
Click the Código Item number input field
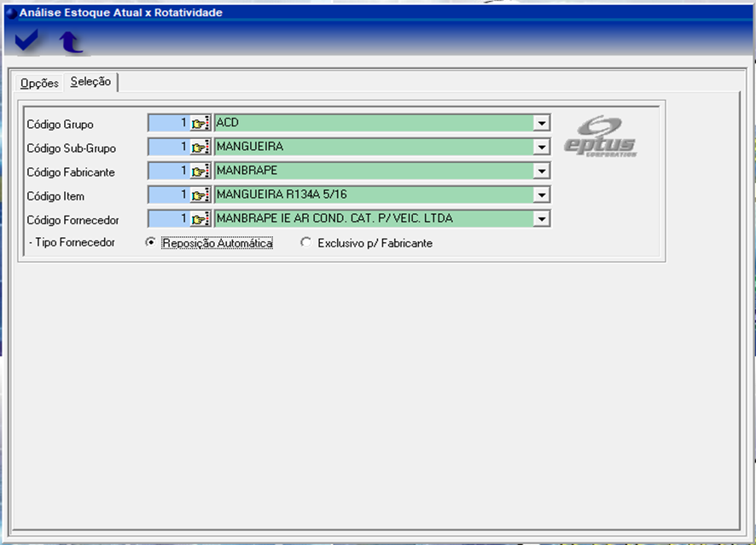168,195
